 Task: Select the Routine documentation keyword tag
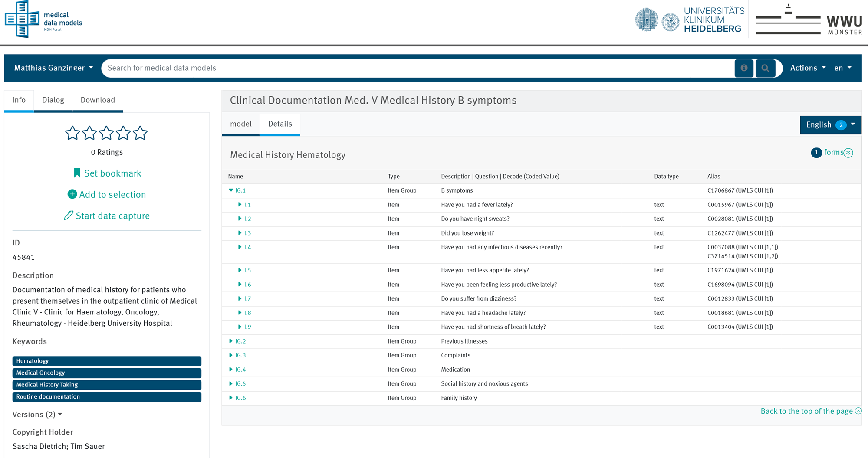(x=106, y=397)
